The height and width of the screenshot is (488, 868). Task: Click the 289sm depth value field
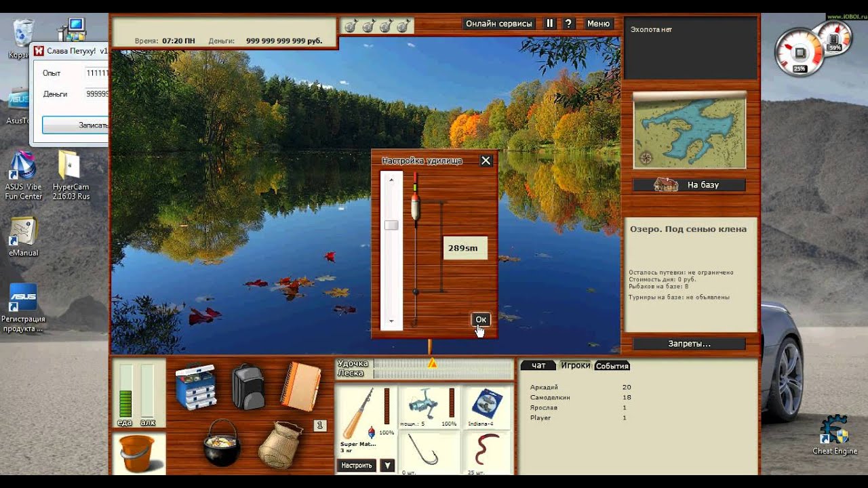(x=465, y=248)
